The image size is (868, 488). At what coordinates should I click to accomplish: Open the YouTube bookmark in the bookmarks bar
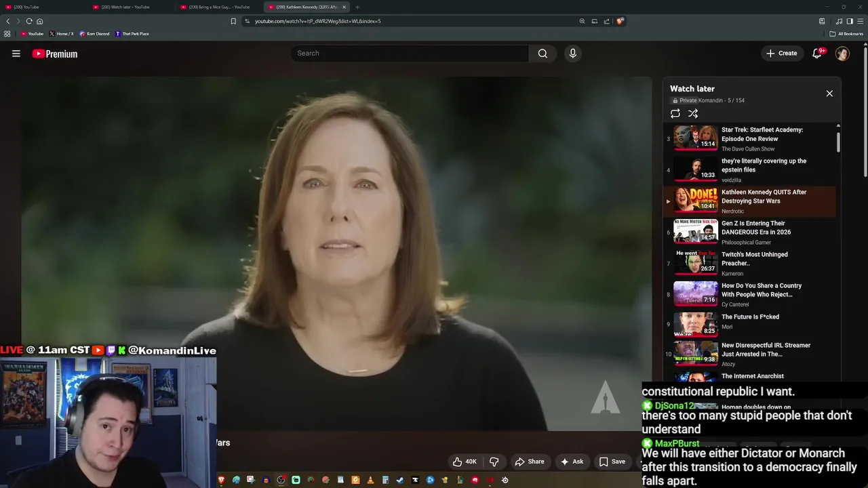coord(32,34)
